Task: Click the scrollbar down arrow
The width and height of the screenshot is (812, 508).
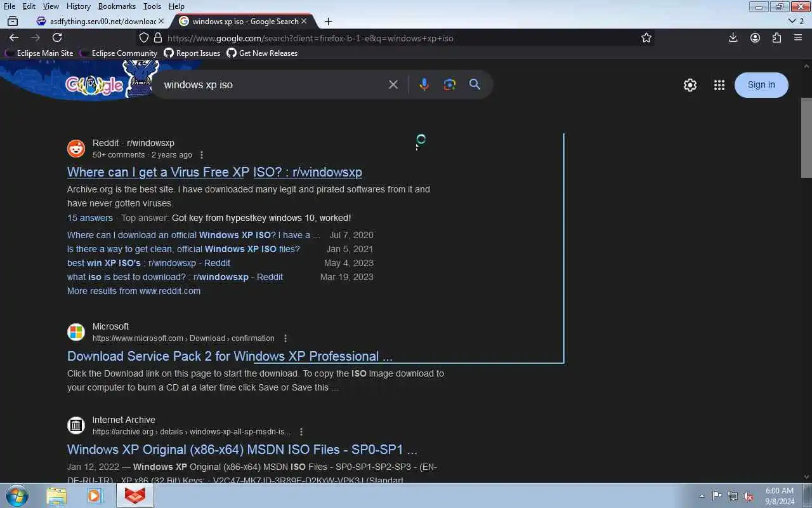Action: point(806,477)
